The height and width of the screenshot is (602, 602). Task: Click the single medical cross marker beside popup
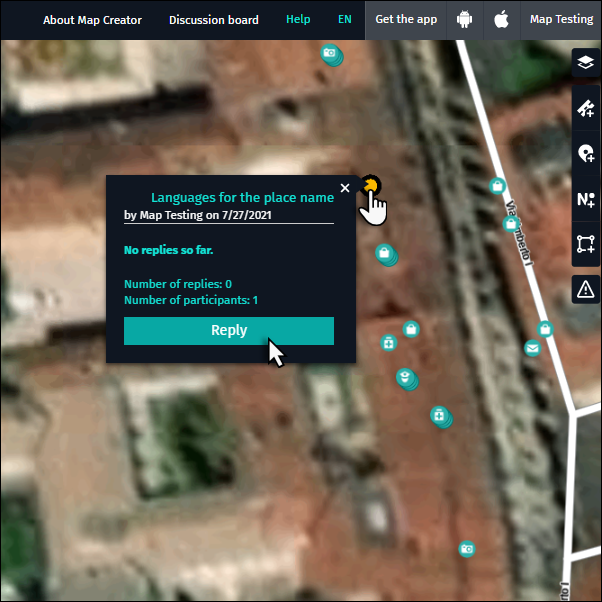389,343
